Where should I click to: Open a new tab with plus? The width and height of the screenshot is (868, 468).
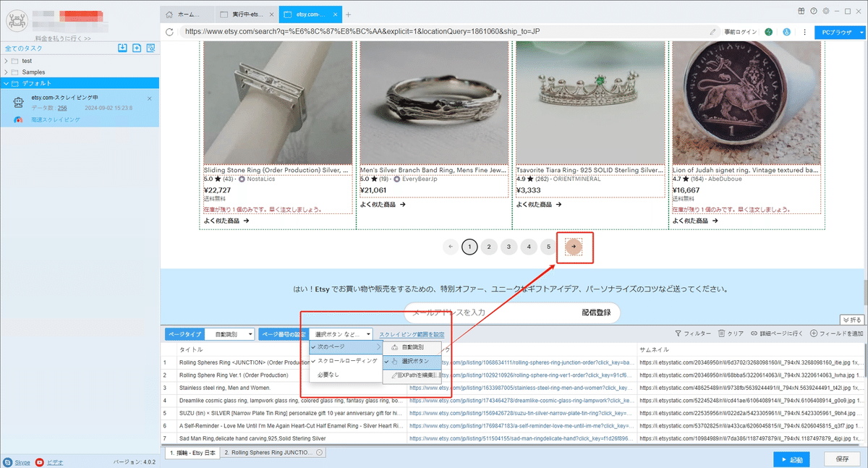point(349,14)
